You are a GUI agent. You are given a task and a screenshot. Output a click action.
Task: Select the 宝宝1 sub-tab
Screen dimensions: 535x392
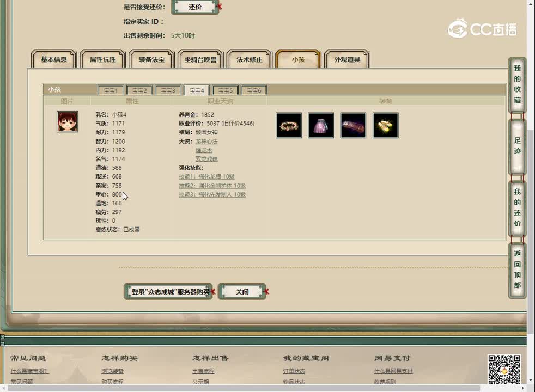(x=111, y=90)
